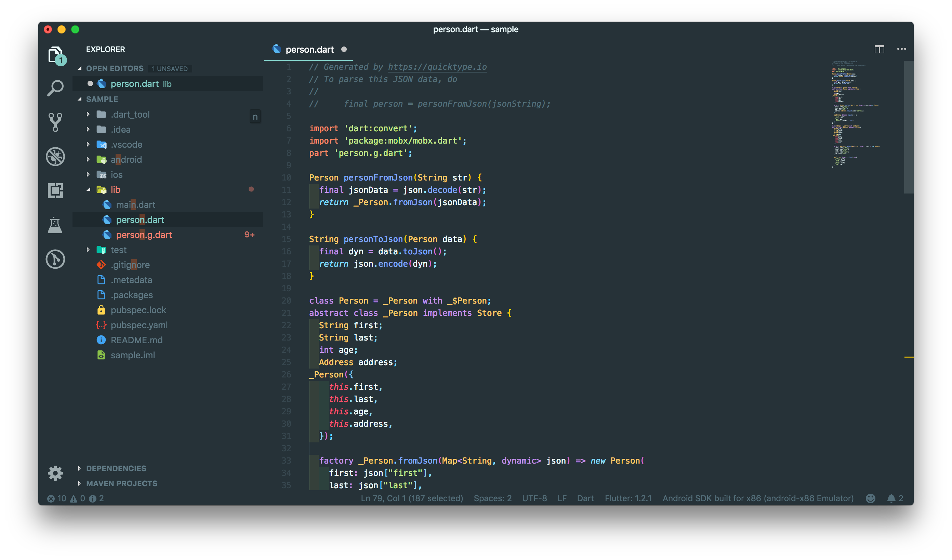Change end of line via LF
Viewport: 952px width, 560px height.
click(x=562, y=498)
